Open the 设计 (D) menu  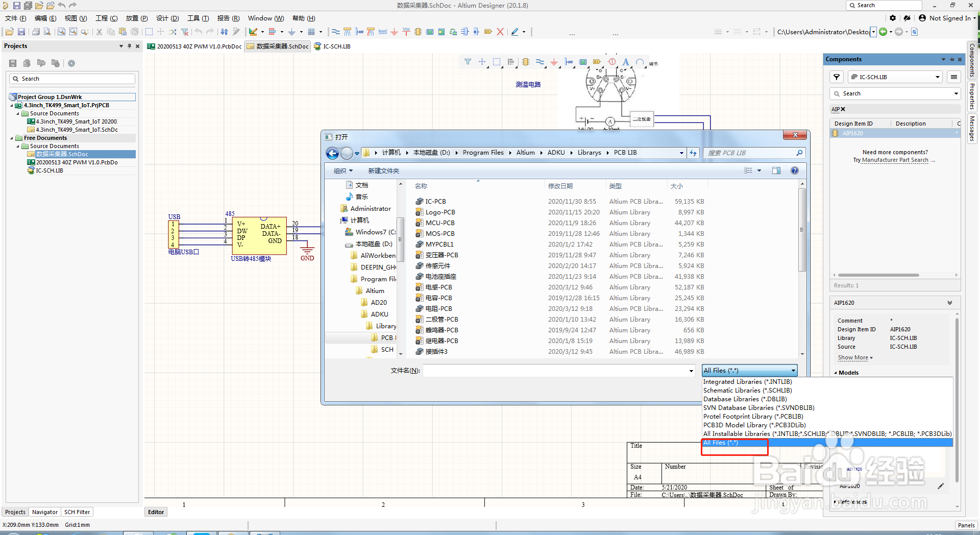(167, 18)
